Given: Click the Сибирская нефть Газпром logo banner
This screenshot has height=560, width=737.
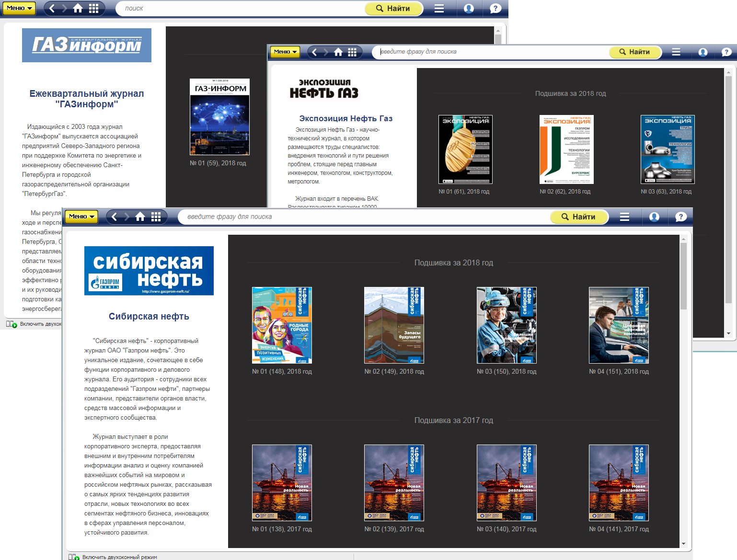Looking at the screenshot, I should pyautogui.click(x=149, y=271).
